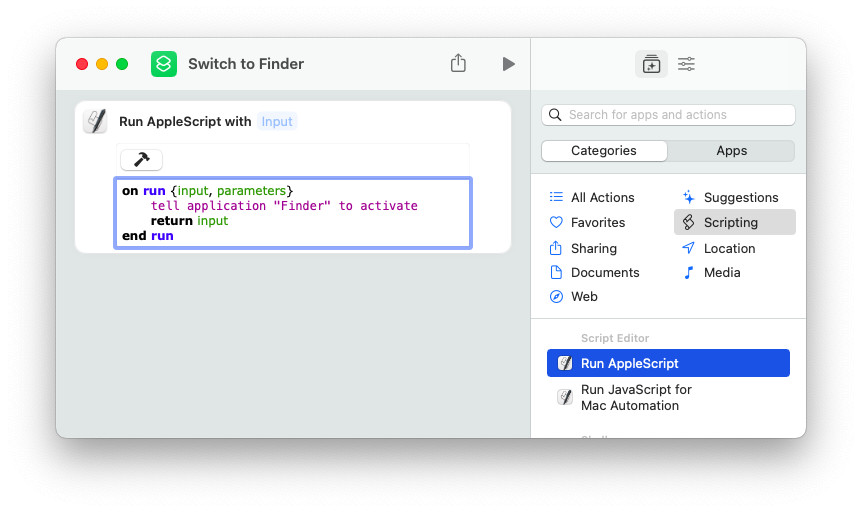Click the Sharing upload icon
This screenshot has height=512, width=862.
click(x=556, y=248)
